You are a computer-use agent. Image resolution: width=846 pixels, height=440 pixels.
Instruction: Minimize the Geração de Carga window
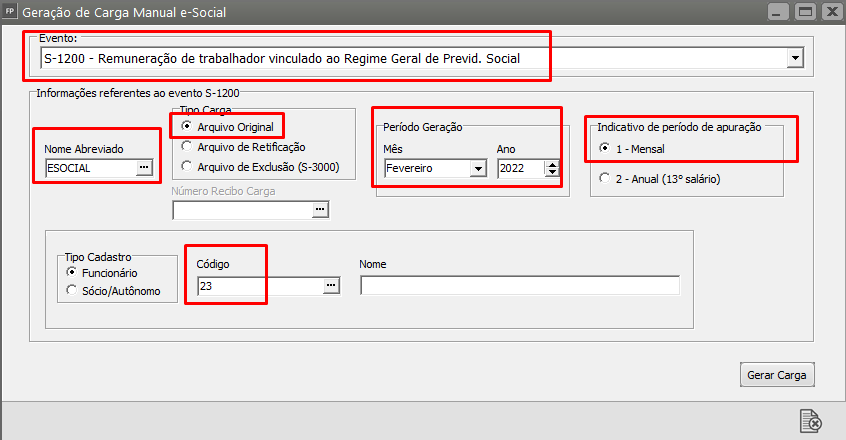click(777, 11)
